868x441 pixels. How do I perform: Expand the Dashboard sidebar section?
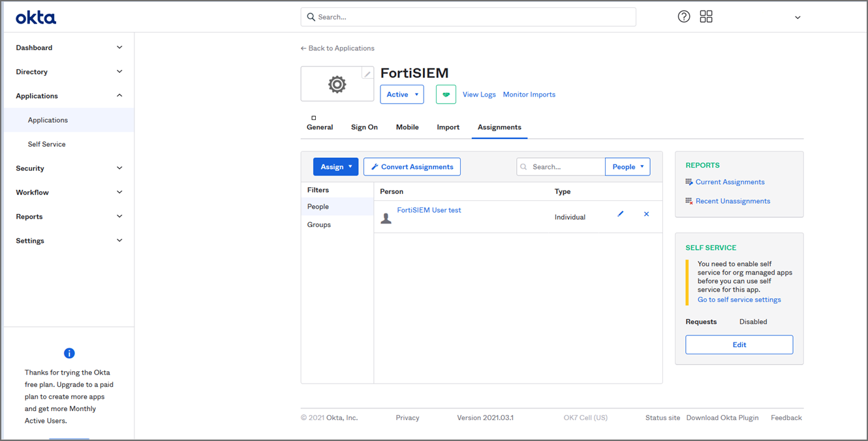point(69,48)
